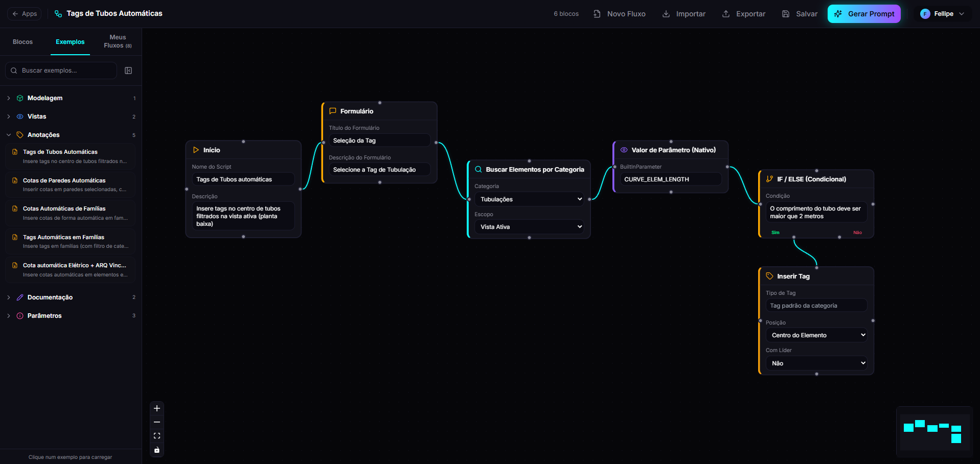
Task: Toggle the sidebar collapse icon beside search
Action: pos(128,71)
